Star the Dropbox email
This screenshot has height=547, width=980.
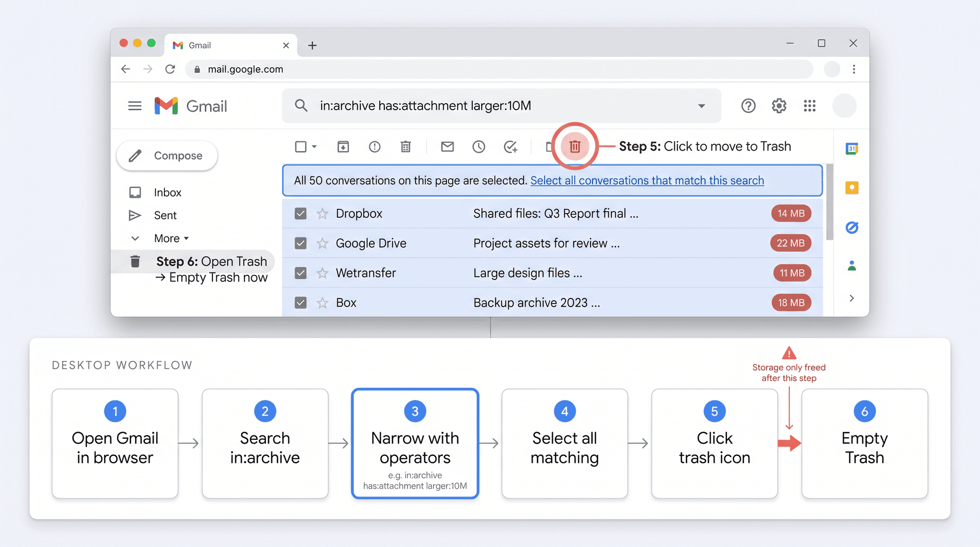(x=322, y=213)
